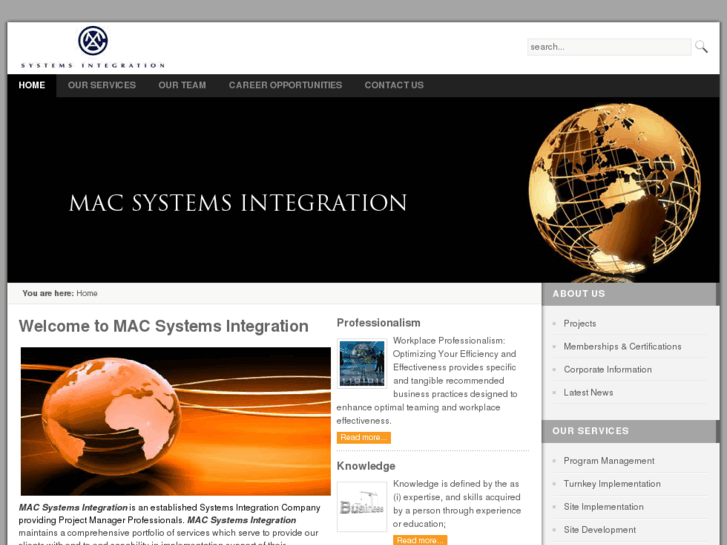The image size is (727, 545).
Task: Open the Professionalism article heading
Action: pyautogui.click(x=378, y=323)
